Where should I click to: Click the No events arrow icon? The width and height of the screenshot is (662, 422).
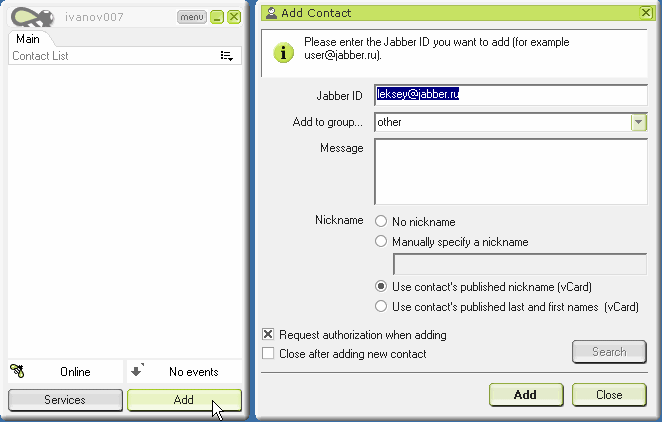click(136, 372)
